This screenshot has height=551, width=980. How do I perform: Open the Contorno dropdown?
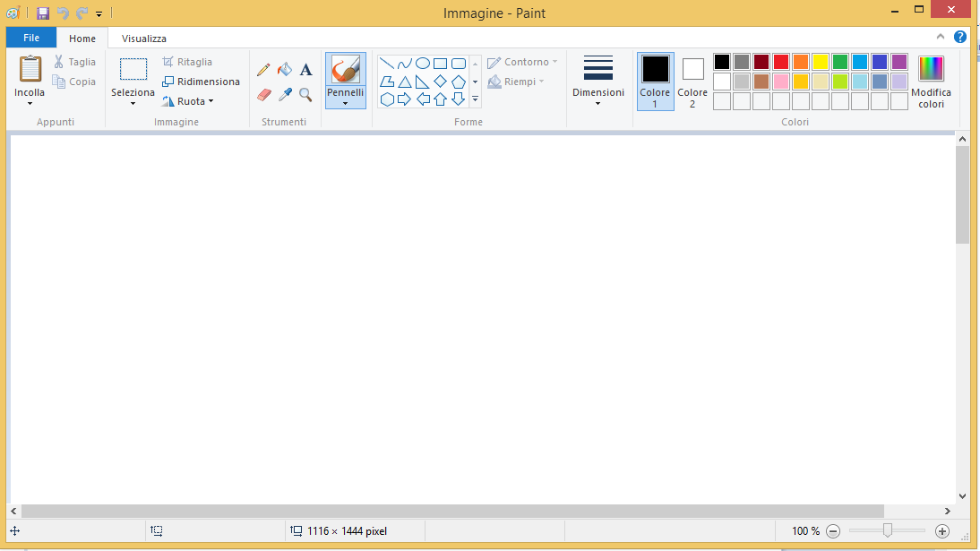(522, 62)
